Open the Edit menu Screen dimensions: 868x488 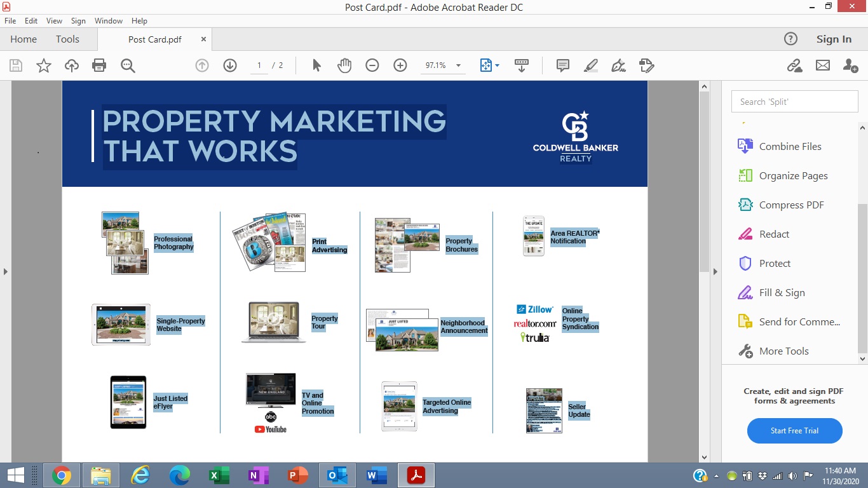[31, 21]
